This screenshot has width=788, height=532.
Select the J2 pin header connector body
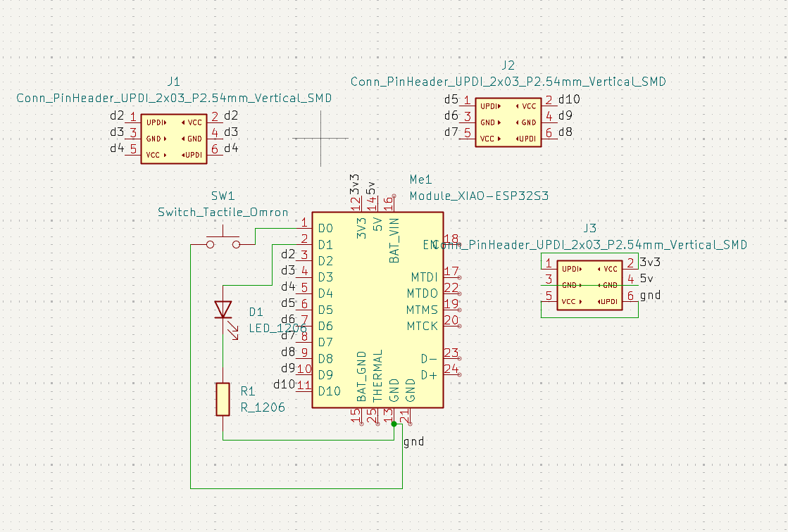pos(508,122)
